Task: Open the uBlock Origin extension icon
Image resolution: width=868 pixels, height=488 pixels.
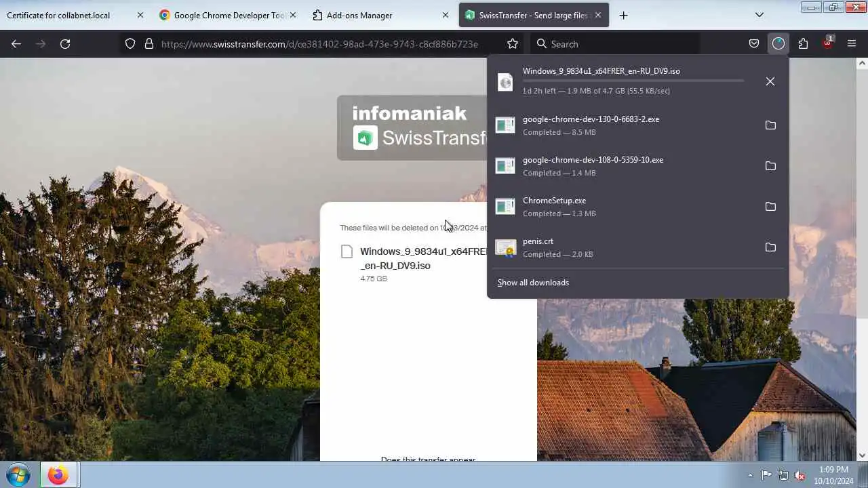Action: tap(827, 44)
